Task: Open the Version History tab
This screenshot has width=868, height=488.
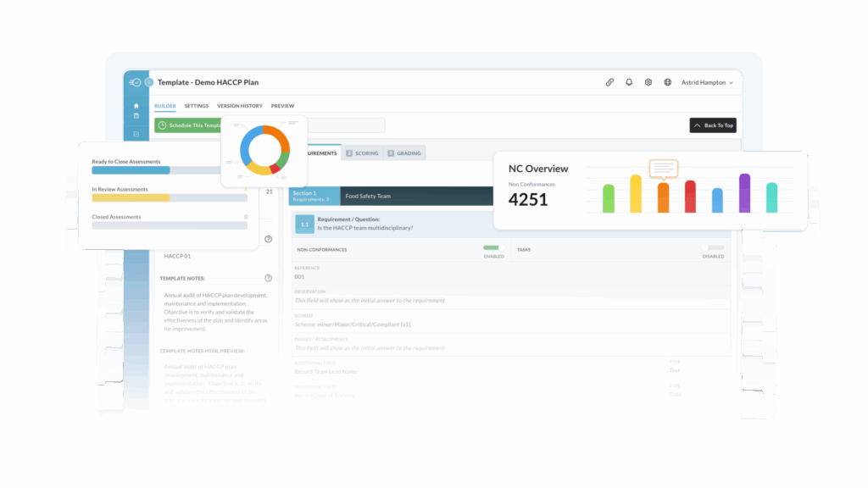Action: [240, 106]
